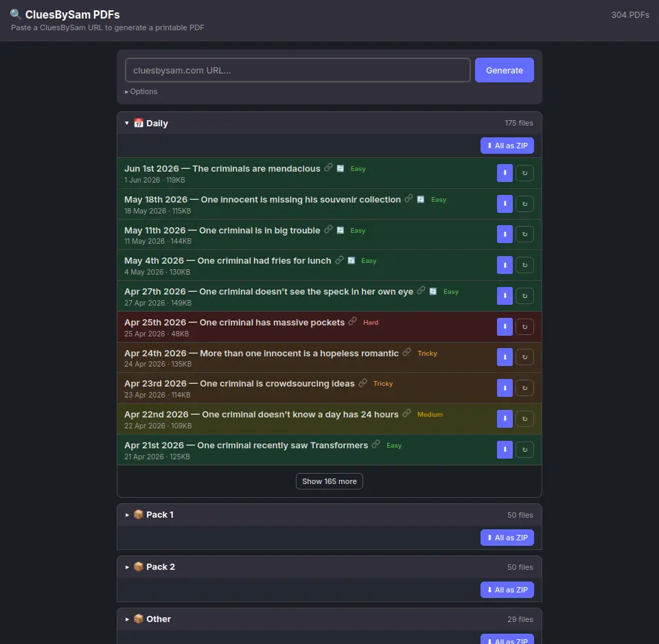The height and width of the screenshot is (644, 659).
Task: Open link icon for Apr 21st 2026 puzzle
Action: (x=375, y=444)
